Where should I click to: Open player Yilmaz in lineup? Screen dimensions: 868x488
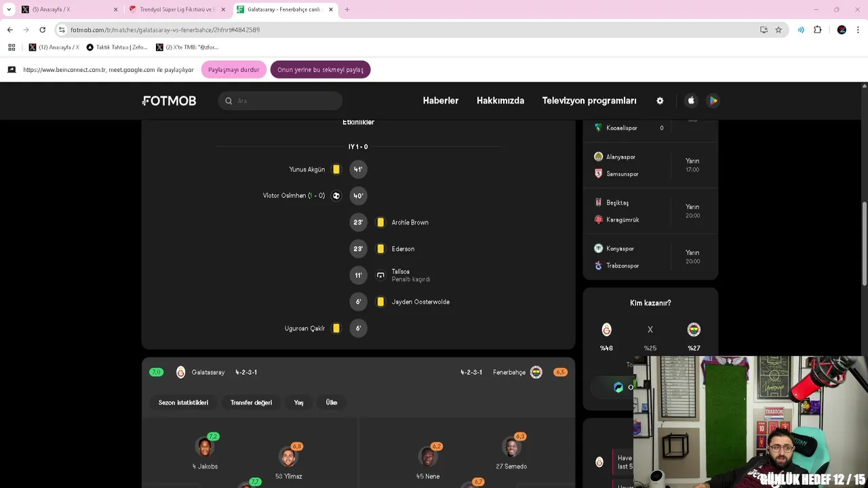(288, 462)
